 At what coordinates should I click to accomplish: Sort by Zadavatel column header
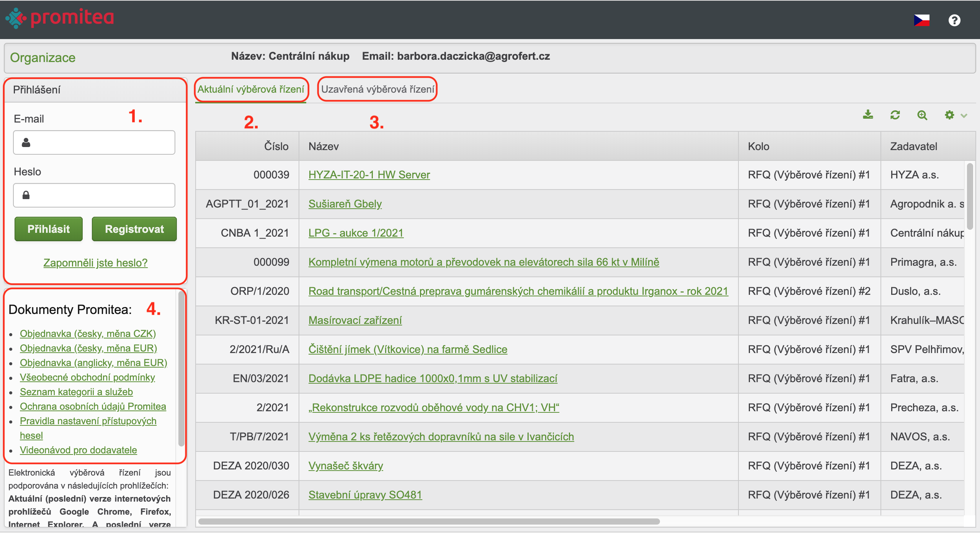(x=928, y=146)
